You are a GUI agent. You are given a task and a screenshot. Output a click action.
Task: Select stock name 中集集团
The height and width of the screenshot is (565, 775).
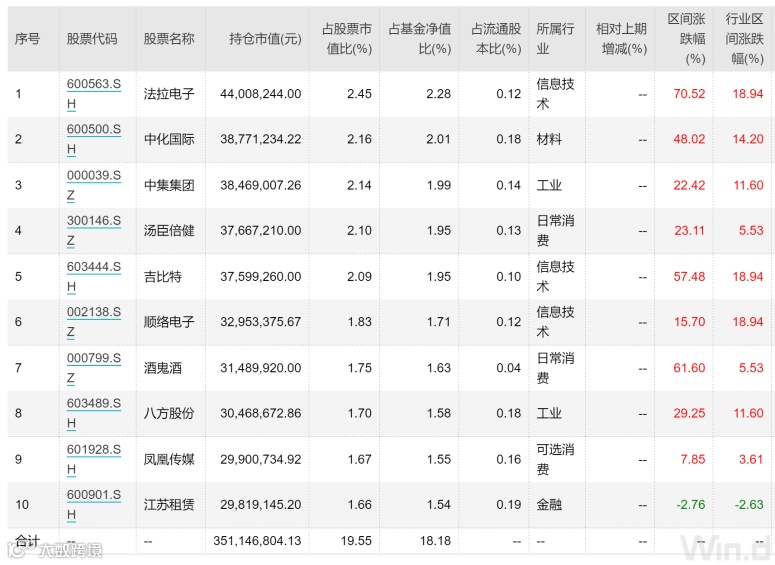pos(169,185)
